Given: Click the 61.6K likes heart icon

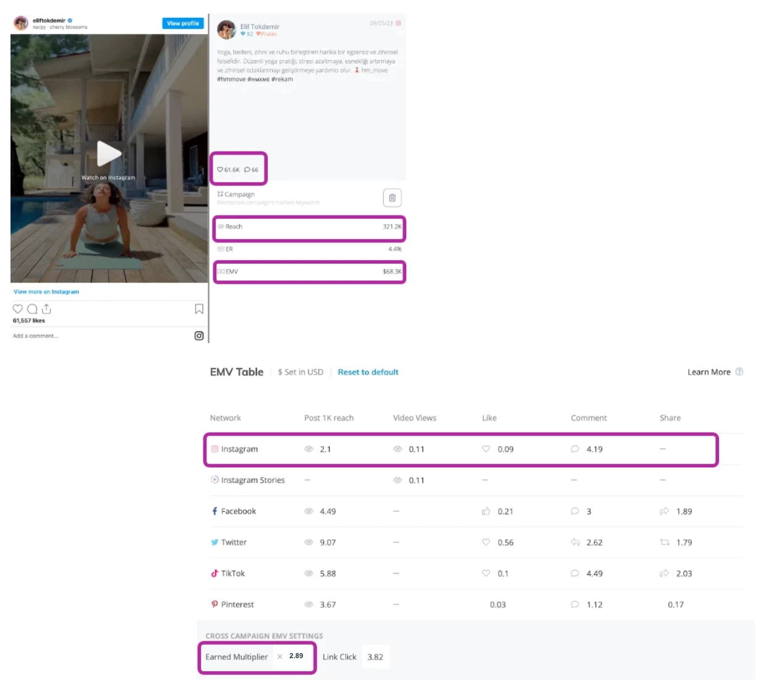Looking at the screenshot, I should click(220, 170).
